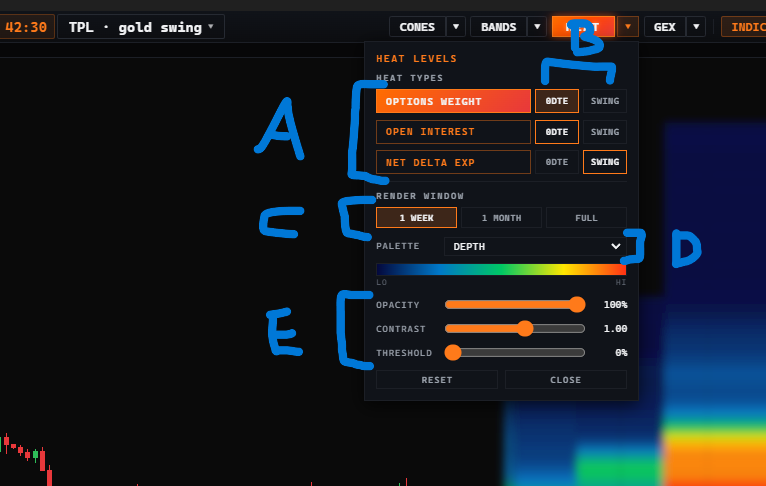Click the INDIC button in toolbar
Image resolution: width=766 pixels, height=486 pixels.
[744, 27]
